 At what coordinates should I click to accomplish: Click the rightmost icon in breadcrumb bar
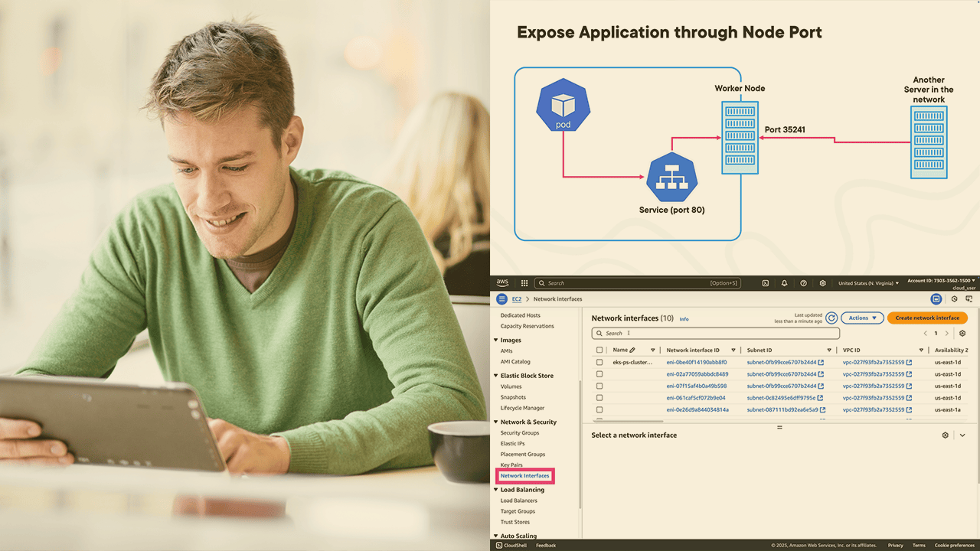969,299
